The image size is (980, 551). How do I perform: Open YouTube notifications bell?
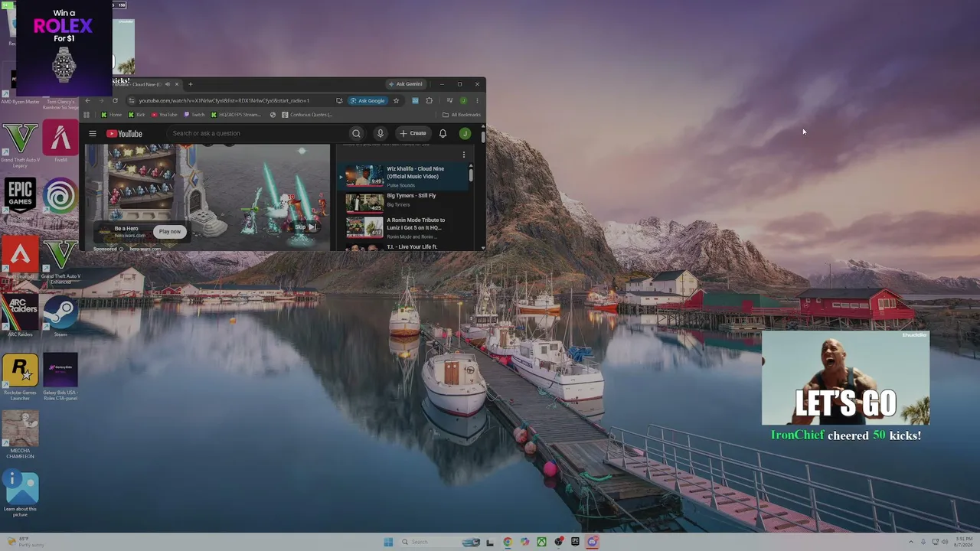(x=443, y=133)
